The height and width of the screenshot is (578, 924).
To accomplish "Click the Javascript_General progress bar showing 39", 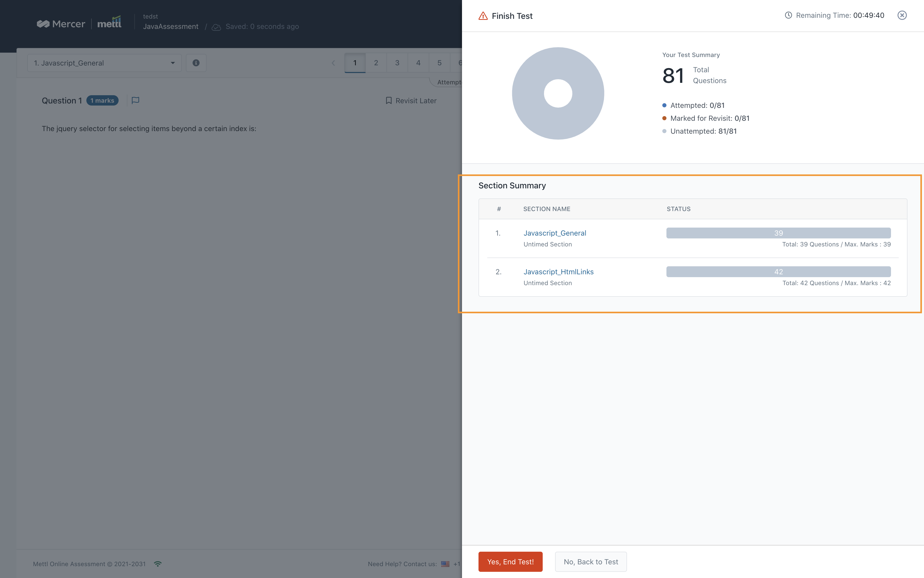I will point(779,233).
